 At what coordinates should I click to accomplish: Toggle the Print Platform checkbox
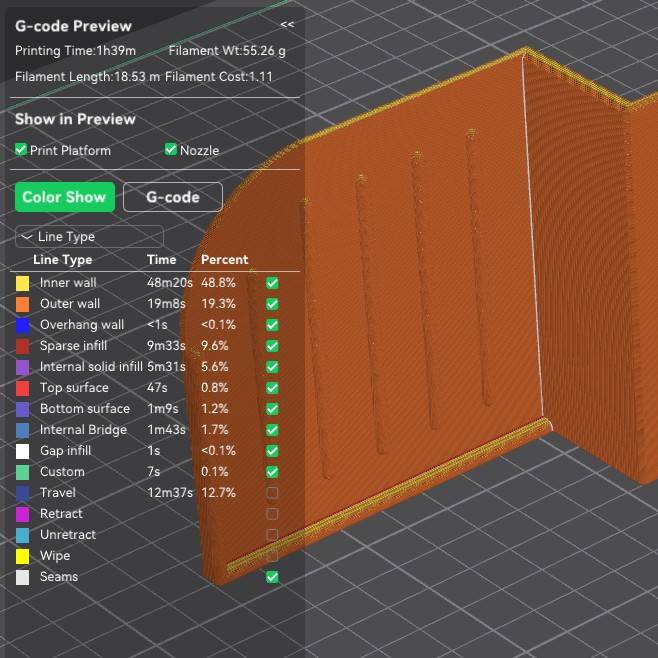click(21, 149)
